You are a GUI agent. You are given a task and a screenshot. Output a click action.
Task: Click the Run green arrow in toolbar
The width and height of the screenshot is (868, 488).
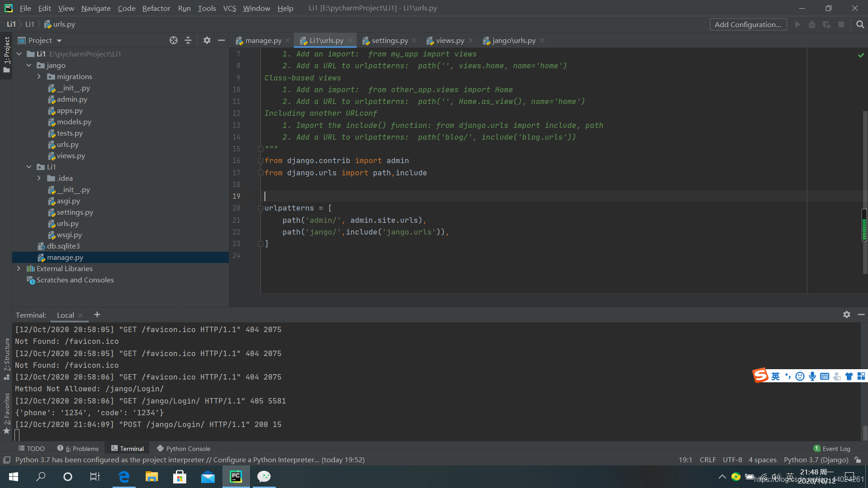(798, 24)
